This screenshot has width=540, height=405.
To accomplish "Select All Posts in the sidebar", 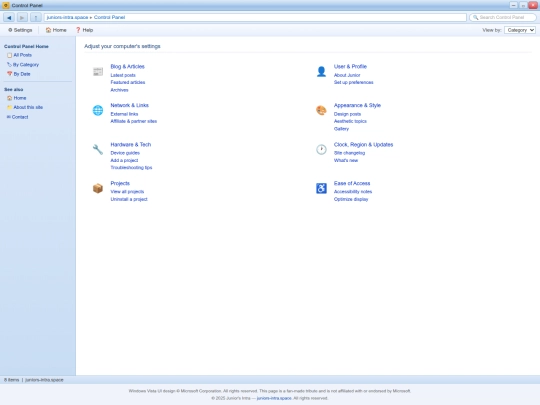I will pyautogui.click(x=20, y=55).
